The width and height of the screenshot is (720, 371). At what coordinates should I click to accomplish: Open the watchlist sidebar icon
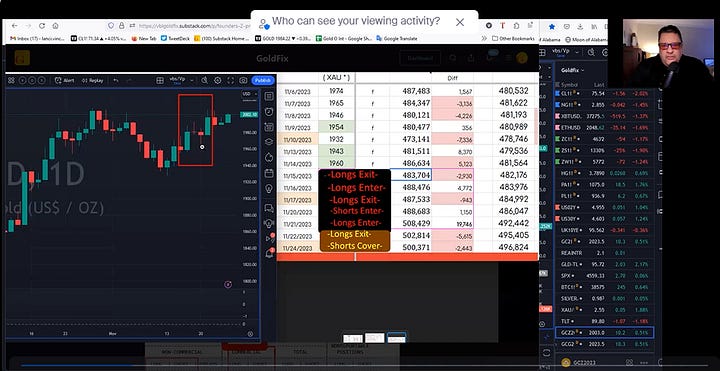(x=269, y=96)
